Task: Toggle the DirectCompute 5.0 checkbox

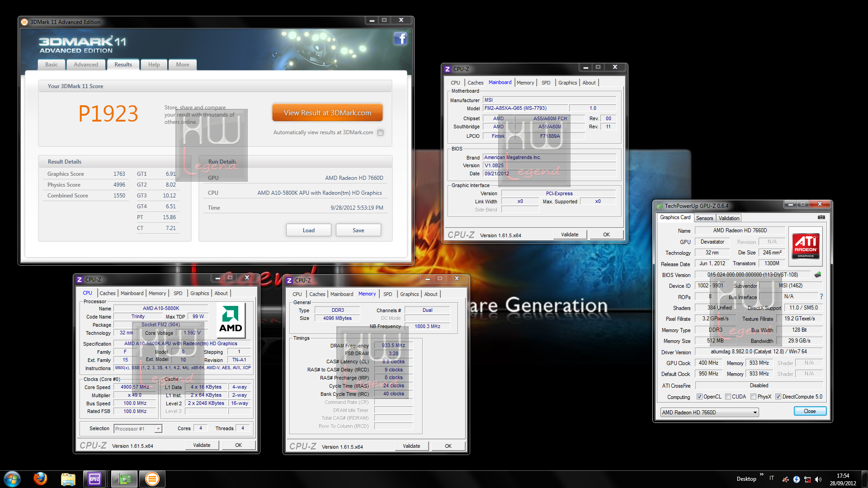Action: click(778, 397)
